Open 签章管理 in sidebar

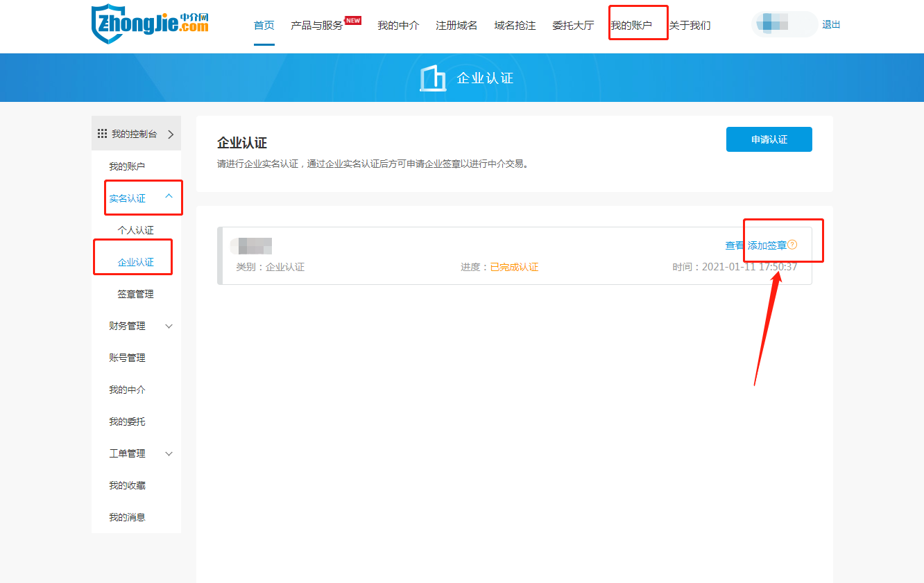coord(136,294)
